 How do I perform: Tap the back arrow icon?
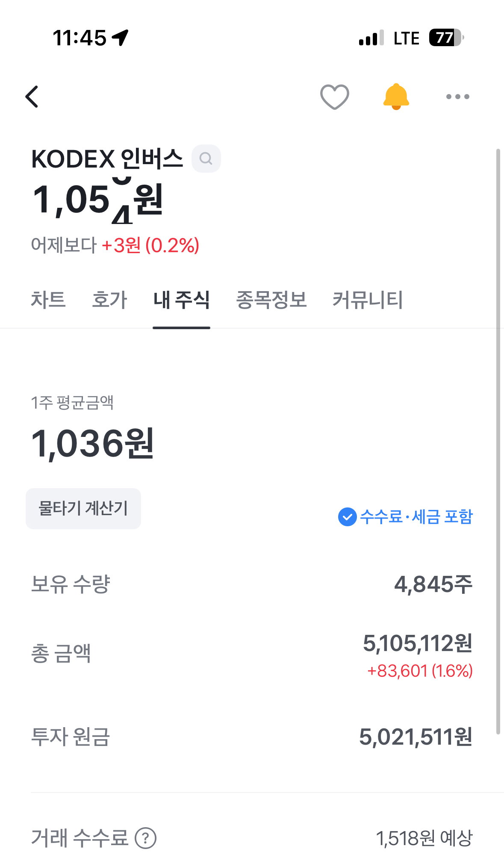[32, 97]
